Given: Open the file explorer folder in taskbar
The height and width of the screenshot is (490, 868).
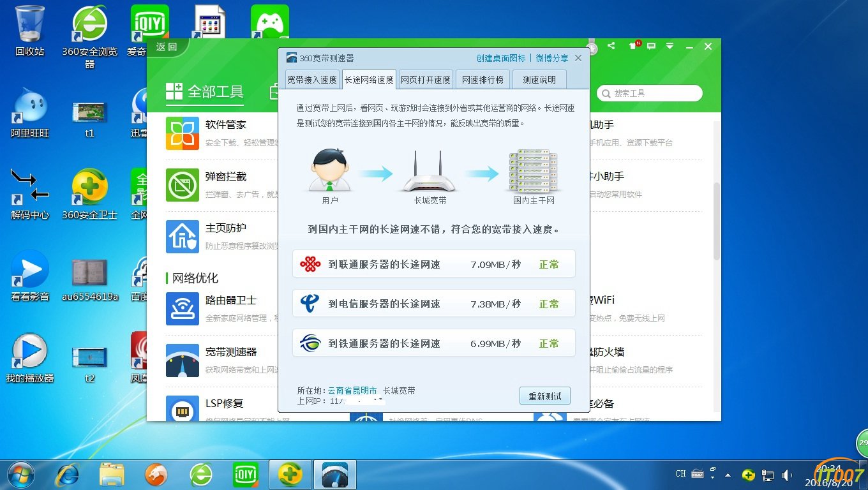Looking at the screenshot, I should pos(112,475).
